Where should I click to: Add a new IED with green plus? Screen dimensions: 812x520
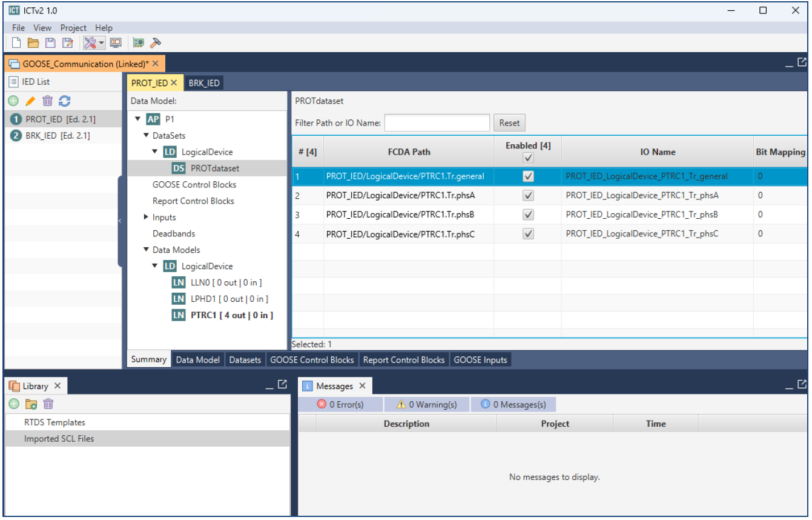(x=13, y=101)
